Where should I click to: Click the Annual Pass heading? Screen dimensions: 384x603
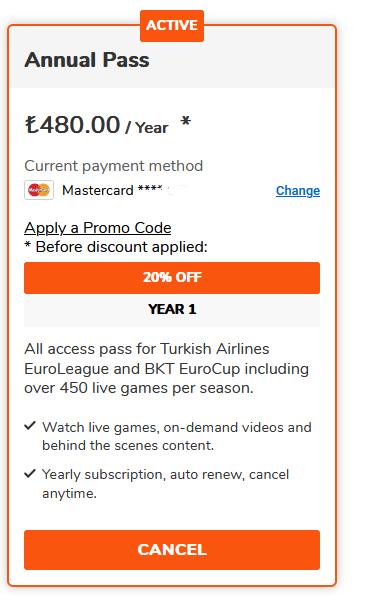click(87, 60)
